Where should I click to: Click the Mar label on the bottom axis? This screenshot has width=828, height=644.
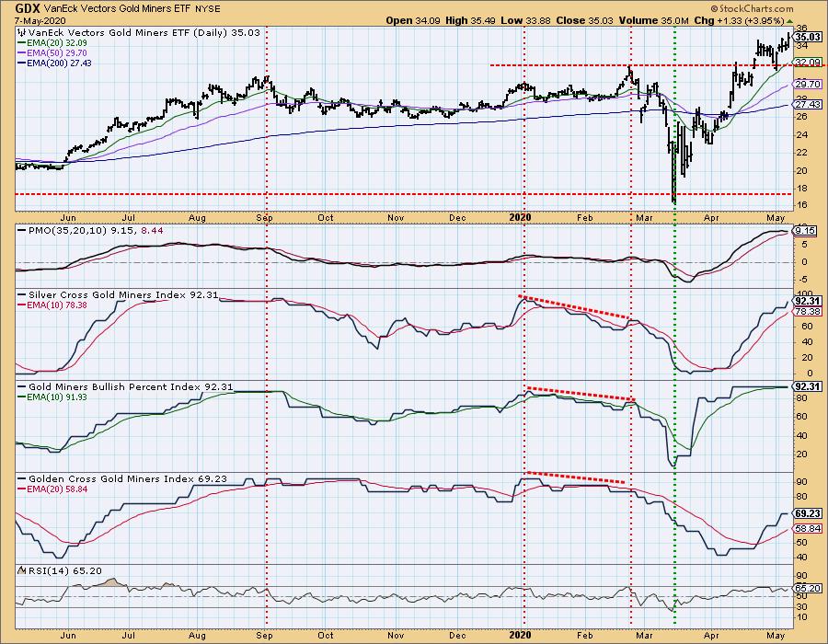click(x=644, y=635)
